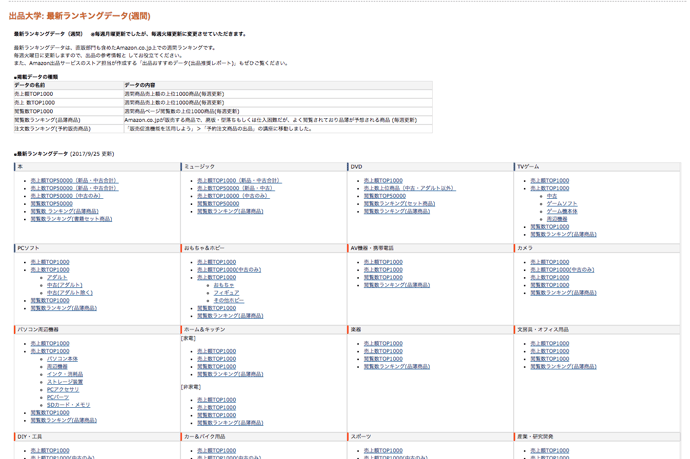Select PCアクセサリ link
The height and width of the screenshot is (459, 690).
click(x=63, y=390)
